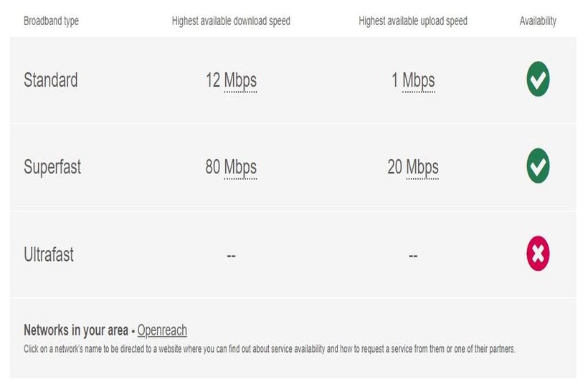Click the Mbps abbreviation beside 12

[x=240, y=80]
